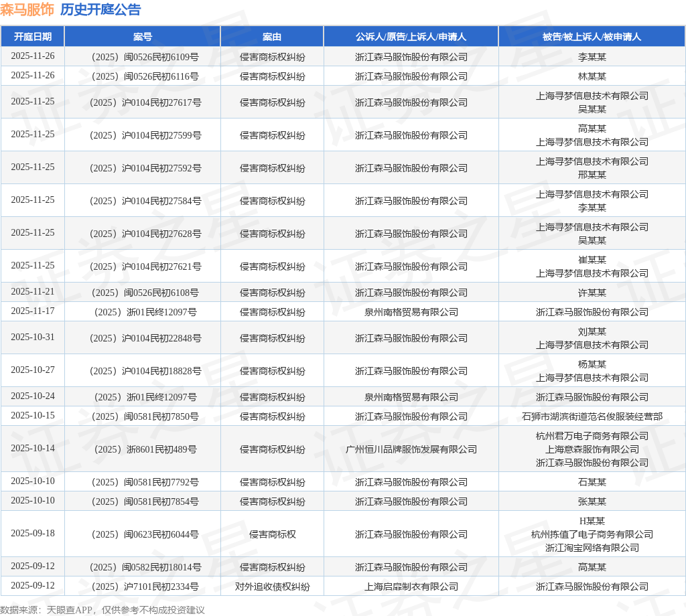Screen dimensions: 686x616
Task: Select the 案号 column header
Action: point(143,37)
